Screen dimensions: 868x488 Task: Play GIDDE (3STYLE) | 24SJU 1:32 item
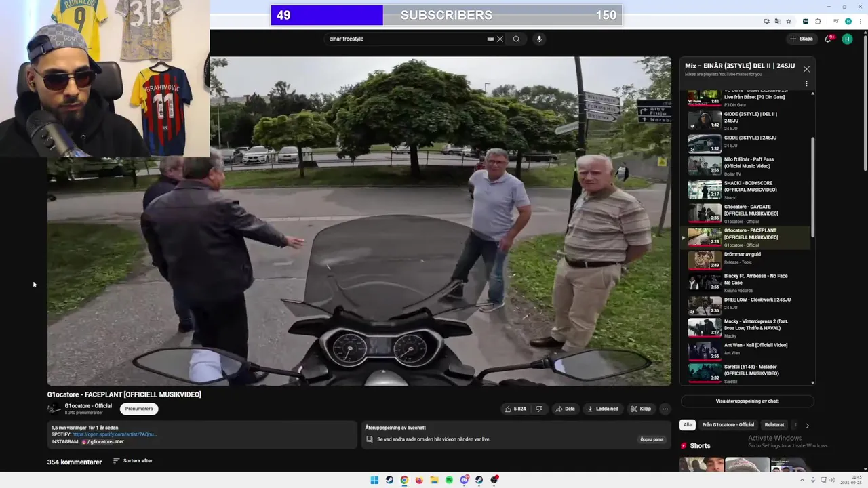(x=749, y=143)
